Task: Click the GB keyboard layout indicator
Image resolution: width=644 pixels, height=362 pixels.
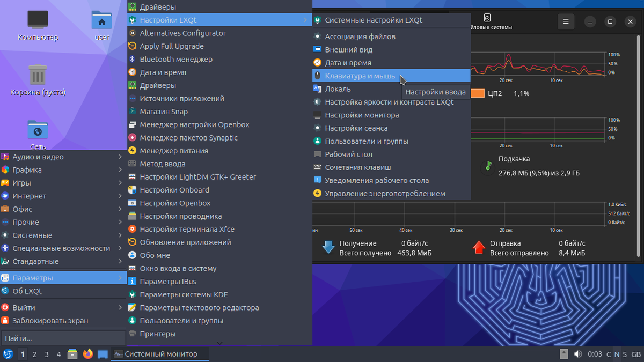Action: point(636,354)
